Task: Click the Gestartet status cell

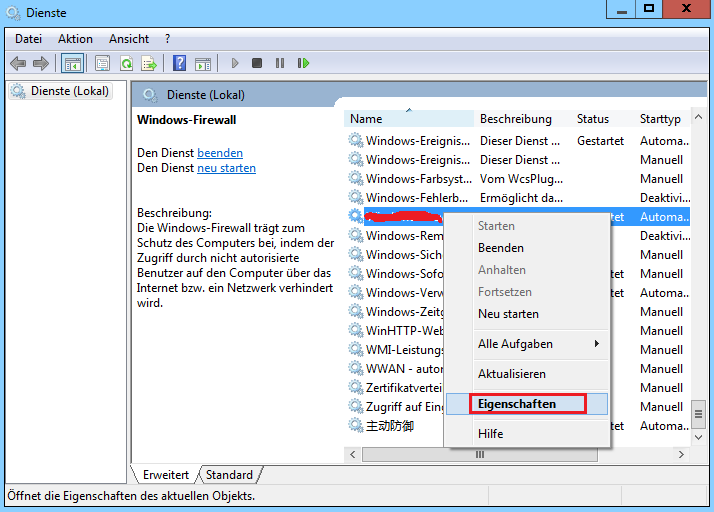Action: click(x=600, y=141)
